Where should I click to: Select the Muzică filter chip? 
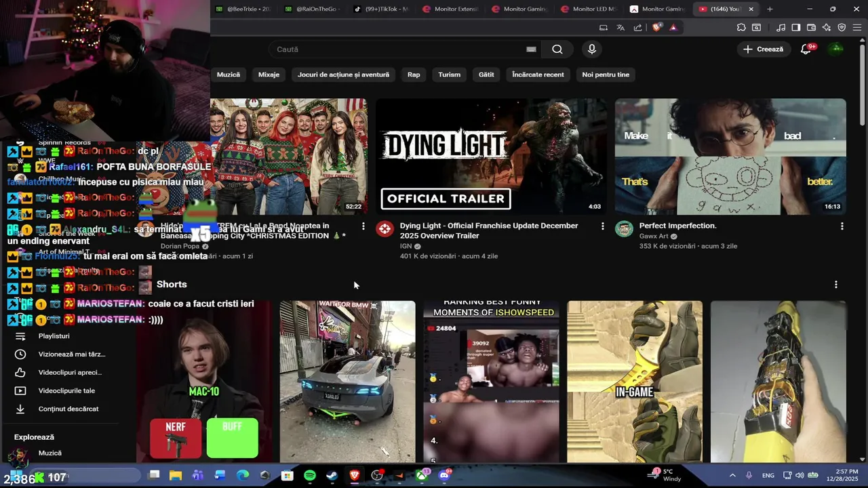click(x=229, y=75)
